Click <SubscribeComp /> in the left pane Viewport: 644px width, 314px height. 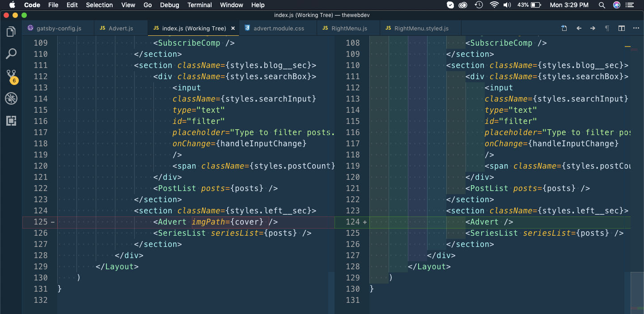194,43
